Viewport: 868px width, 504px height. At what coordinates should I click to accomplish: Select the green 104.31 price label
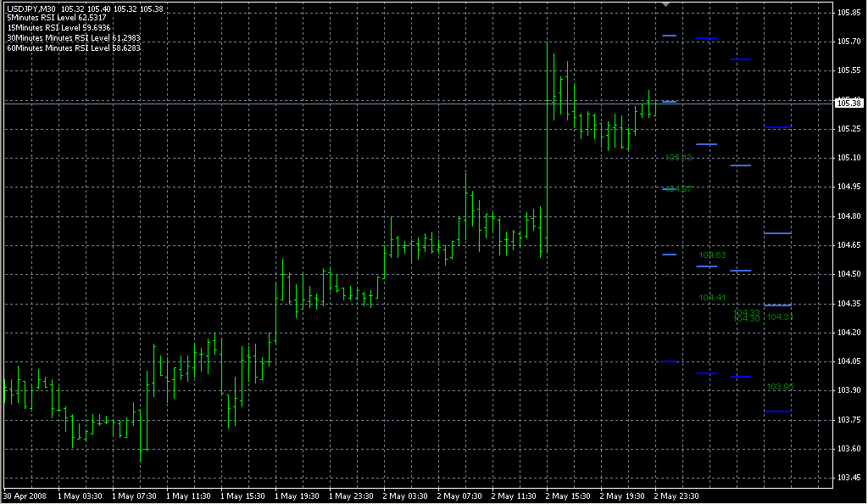[x=780, y=317]
